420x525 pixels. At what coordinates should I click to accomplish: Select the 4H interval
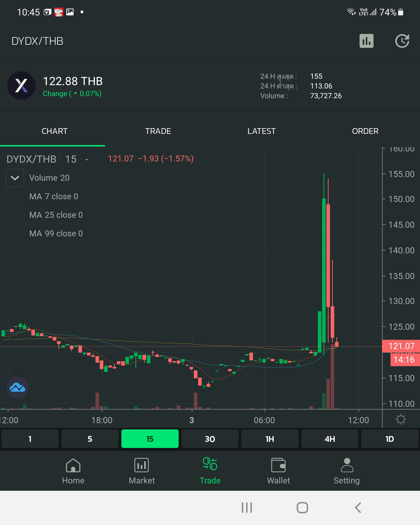(x=330, y=438)
